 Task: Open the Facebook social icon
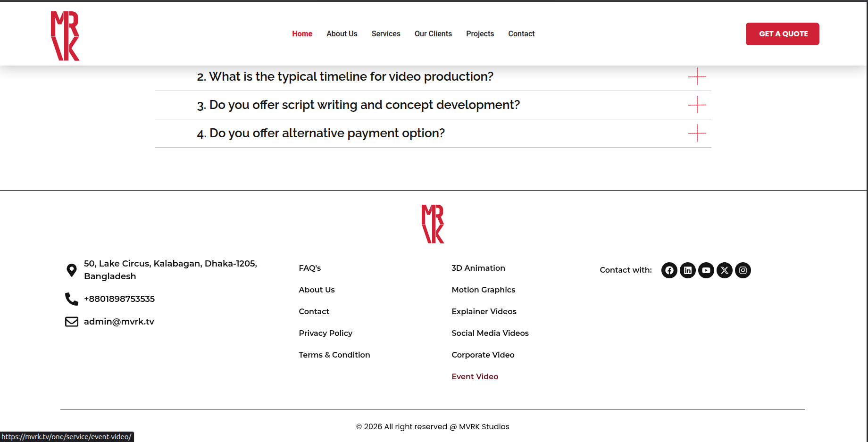point(669,270)
